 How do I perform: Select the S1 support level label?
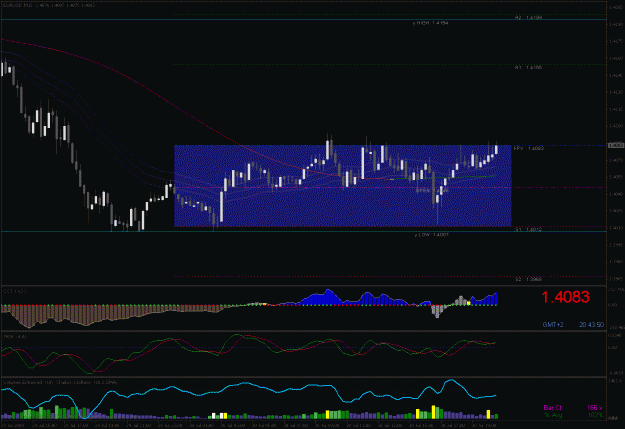(x=528, y=229)
